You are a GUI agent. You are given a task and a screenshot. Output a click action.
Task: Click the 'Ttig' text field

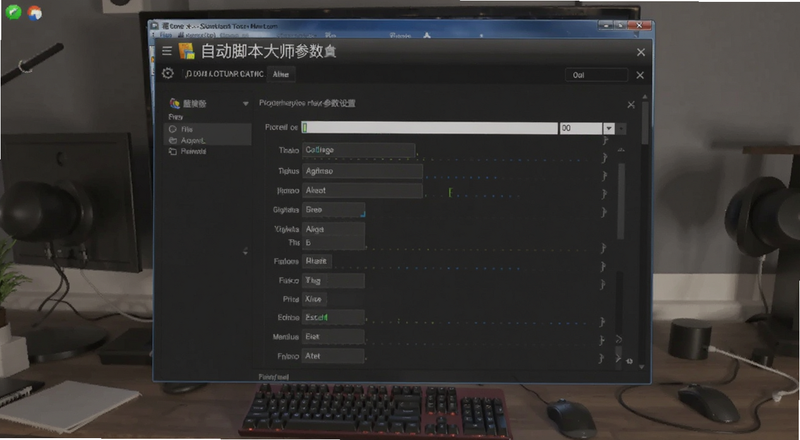(x=333, y=280)
